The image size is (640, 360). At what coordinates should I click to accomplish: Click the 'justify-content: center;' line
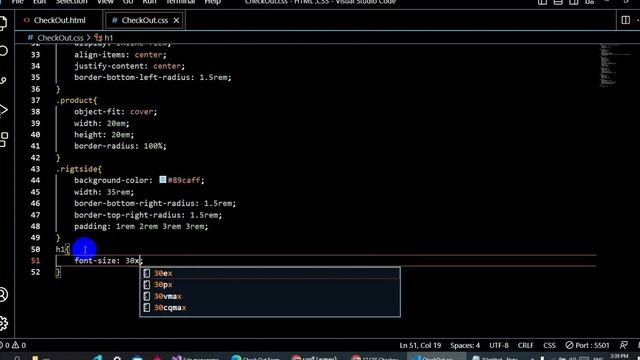point(129,66)
